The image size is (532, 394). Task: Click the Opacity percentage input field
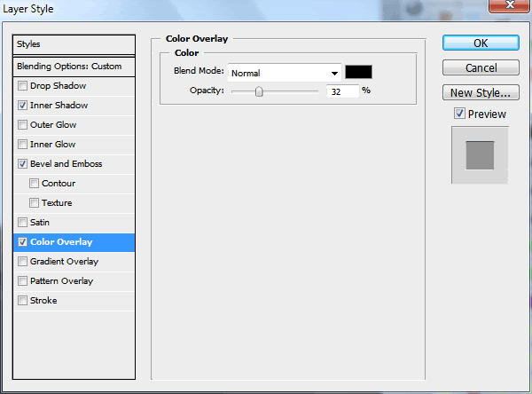[342, 91]
